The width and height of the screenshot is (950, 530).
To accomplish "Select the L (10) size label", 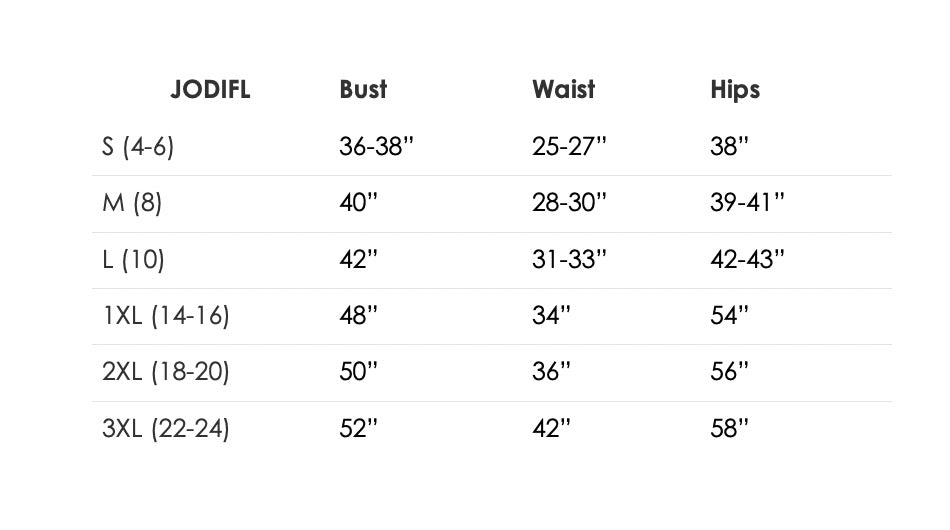I will [x=133, y=260].
